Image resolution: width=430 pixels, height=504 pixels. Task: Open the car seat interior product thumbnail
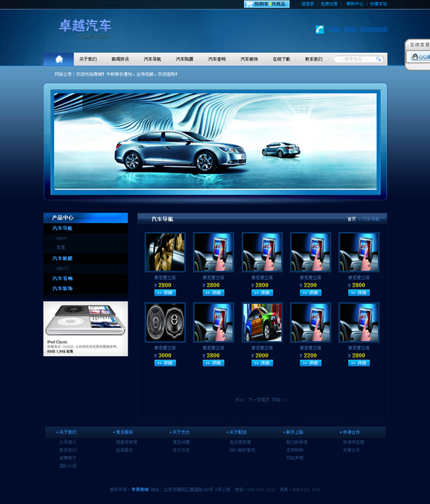(x=165, y=252)
